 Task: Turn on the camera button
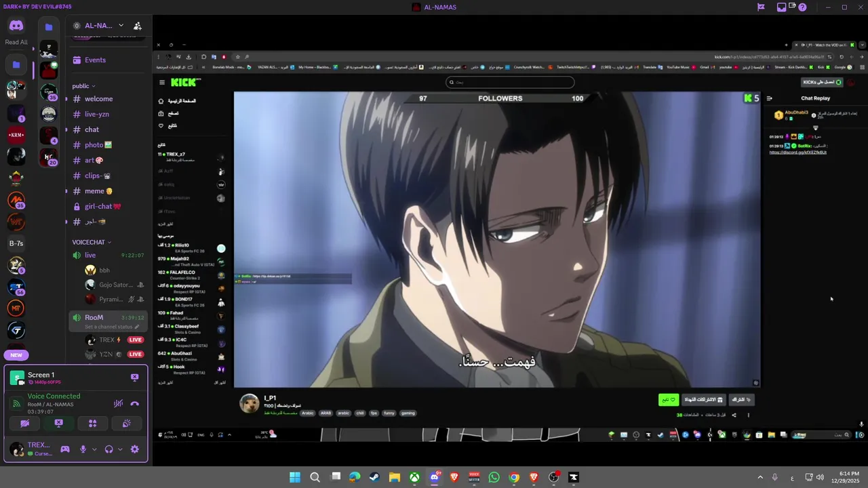[25, 424]
